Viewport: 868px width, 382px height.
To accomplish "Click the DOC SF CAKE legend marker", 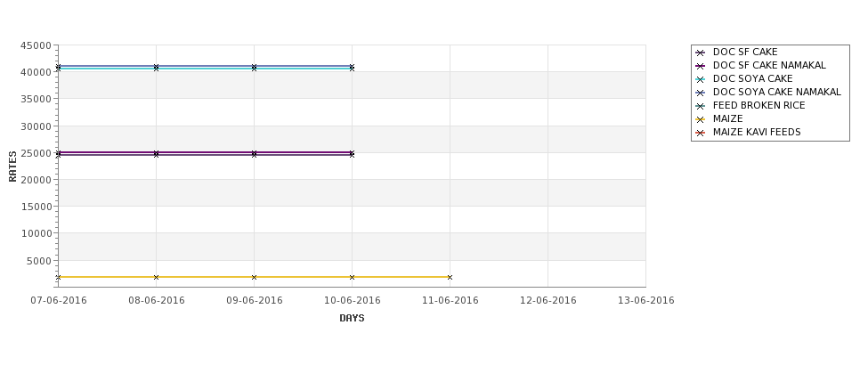I will [x=701, y=53].
